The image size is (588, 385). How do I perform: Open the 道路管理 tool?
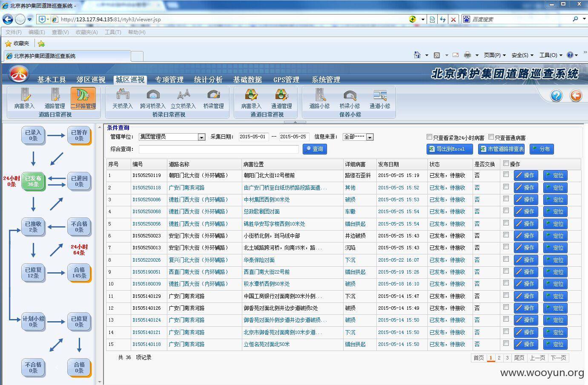(x=55, y=99)
